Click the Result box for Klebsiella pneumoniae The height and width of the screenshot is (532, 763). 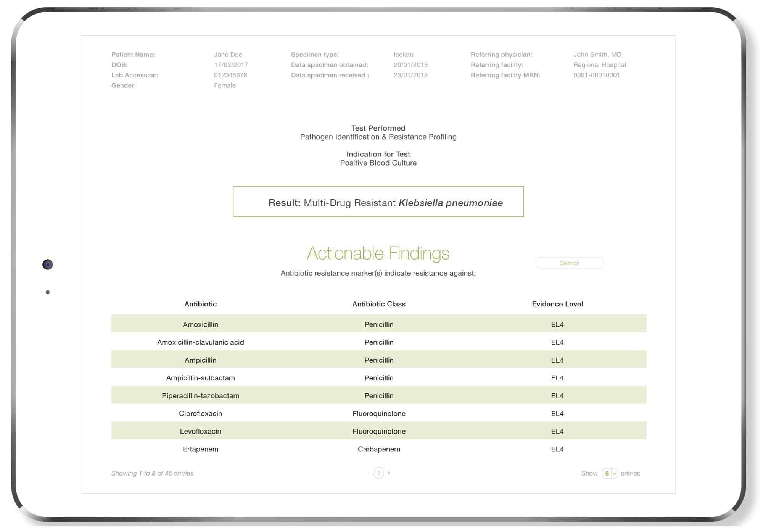(378, 202)
